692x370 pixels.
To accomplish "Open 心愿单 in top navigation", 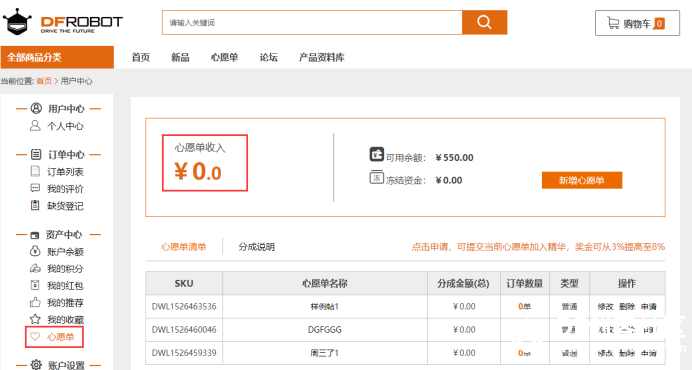I will (x=224, y=57).
